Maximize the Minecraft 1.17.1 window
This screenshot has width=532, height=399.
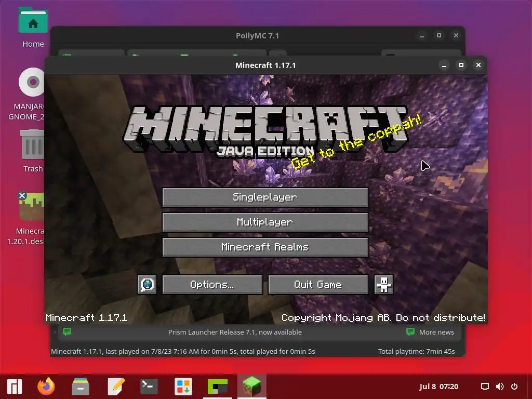tap(461, 65)
